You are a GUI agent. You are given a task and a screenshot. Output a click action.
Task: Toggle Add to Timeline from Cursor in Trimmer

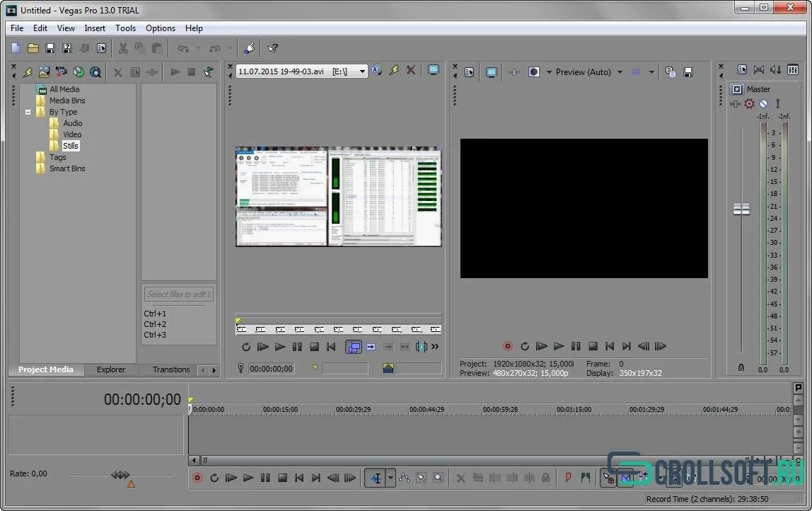[x=371, y=347]
